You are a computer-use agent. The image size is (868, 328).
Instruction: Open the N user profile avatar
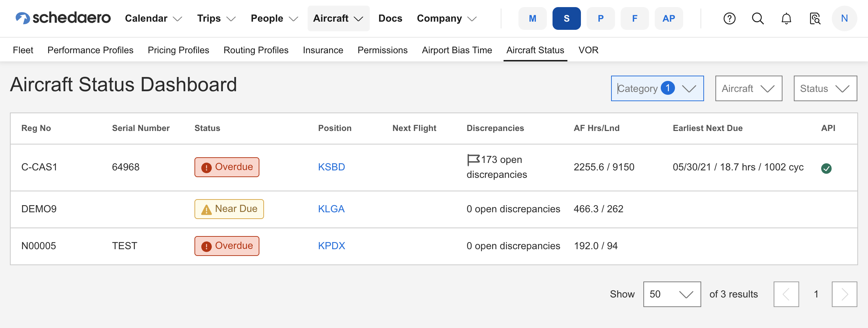tap(844, 18)
